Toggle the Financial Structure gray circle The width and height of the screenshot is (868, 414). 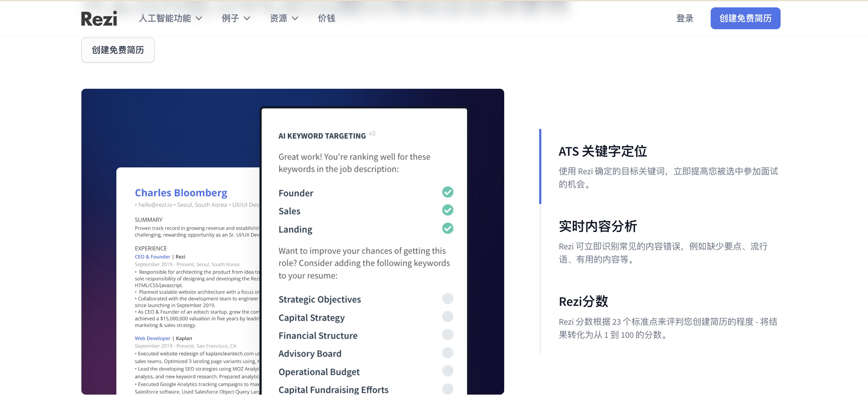tap(447, 335)
